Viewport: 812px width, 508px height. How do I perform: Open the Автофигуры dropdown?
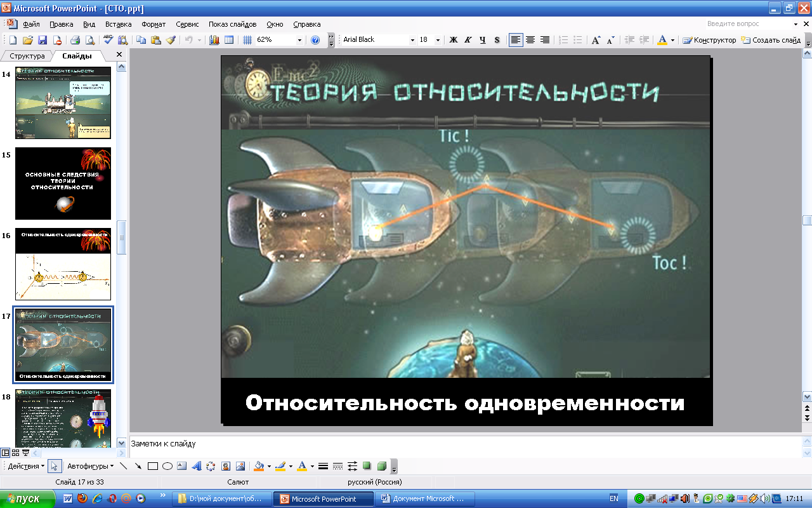(91, 466)
